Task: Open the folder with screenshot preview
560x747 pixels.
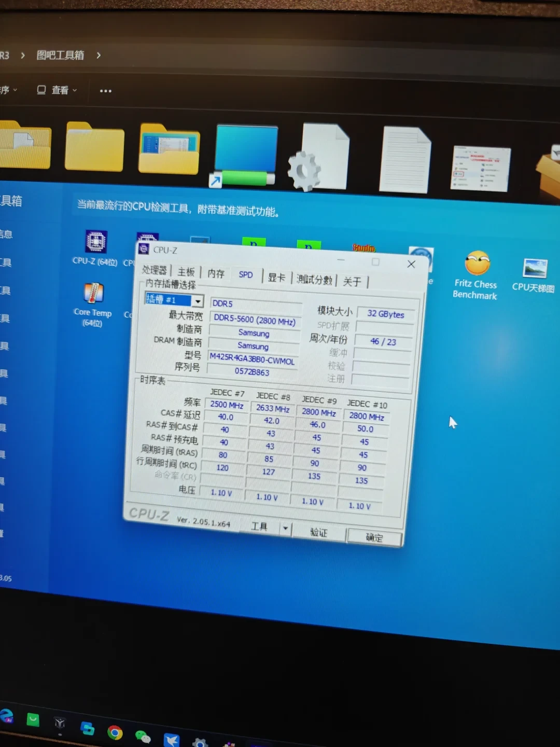Action: point(169,149)
